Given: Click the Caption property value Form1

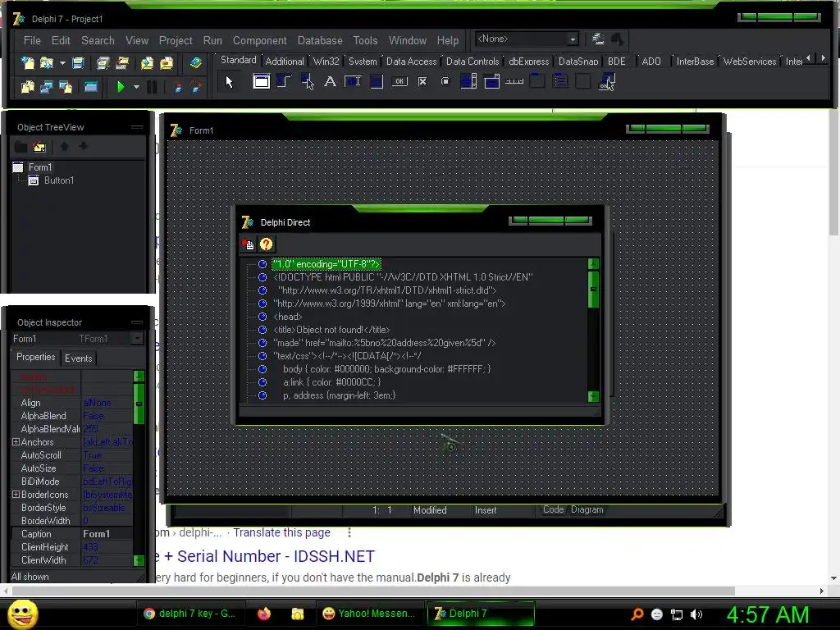Looking at the screenshot, I should 107,533.
